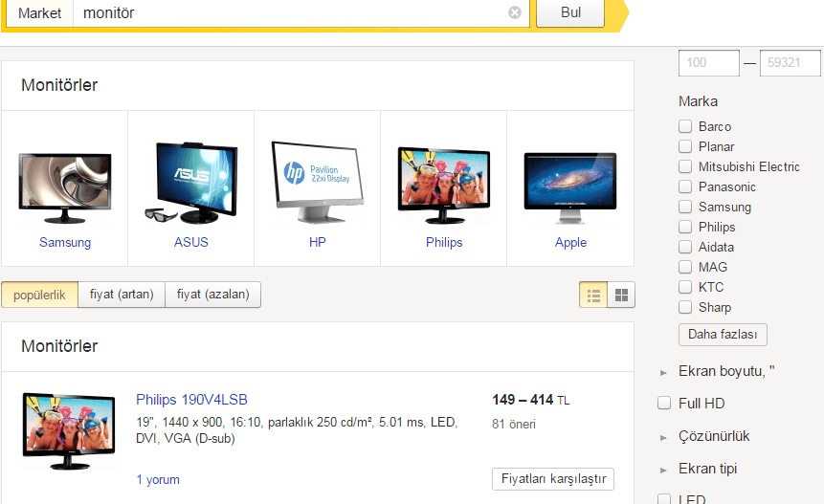Click the minimum price input field
This screenshot has width=824, height=504.
[x=708, y=63]
